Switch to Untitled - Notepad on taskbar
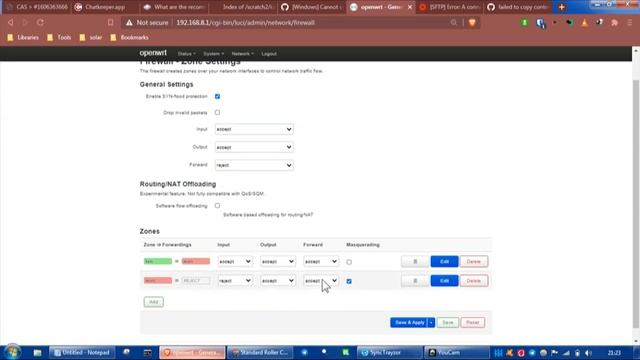 pos(82,353)
